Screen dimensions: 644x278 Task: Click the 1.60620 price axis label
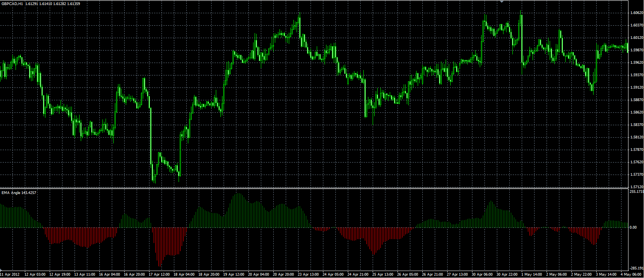tap(637, 13)
